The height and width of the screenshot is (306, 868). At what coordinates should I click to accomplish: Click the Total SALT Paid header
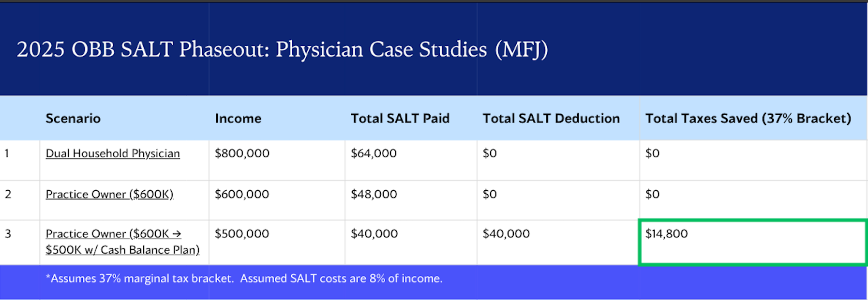pyautogui.click(x=400, y=119)
